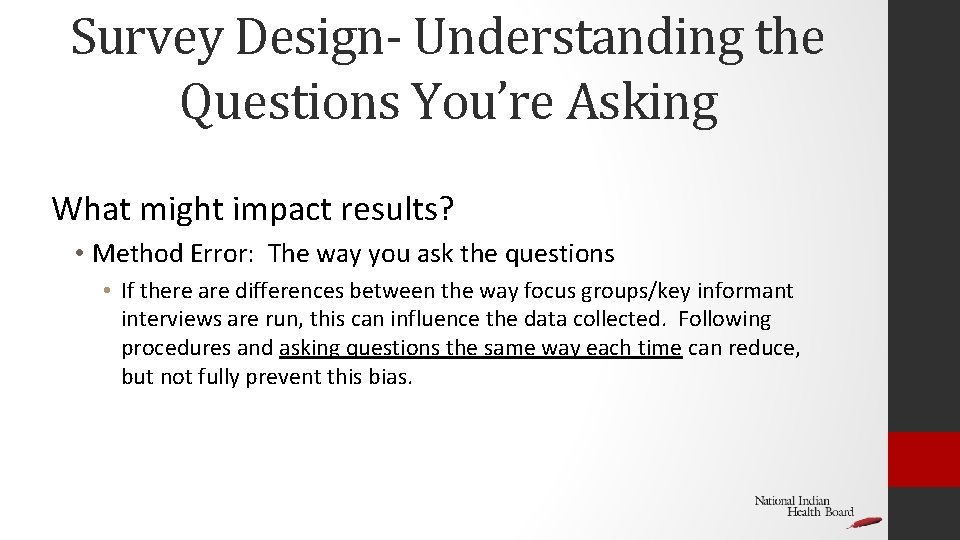
Task: Click the sub-bullet dot before "If there are"
Action: 107,292
